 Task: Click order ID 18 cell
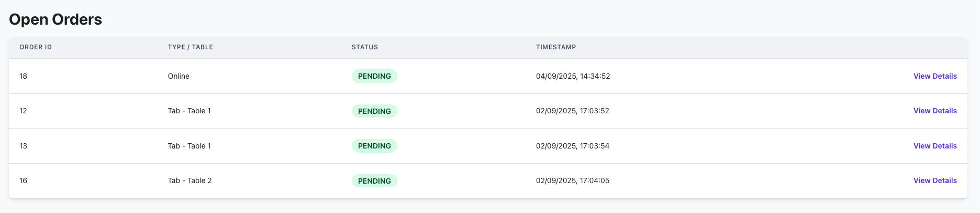point(24,76)
